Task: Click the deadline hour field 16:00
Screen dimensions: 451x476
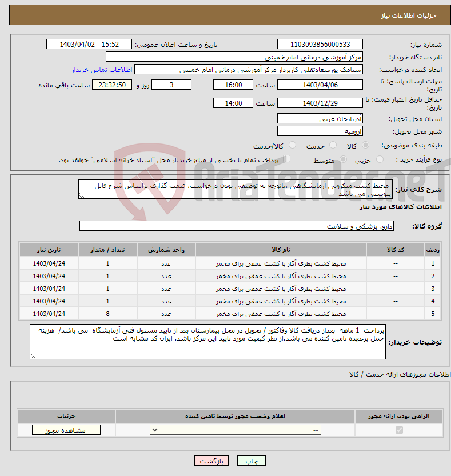Action: point(233,85)
